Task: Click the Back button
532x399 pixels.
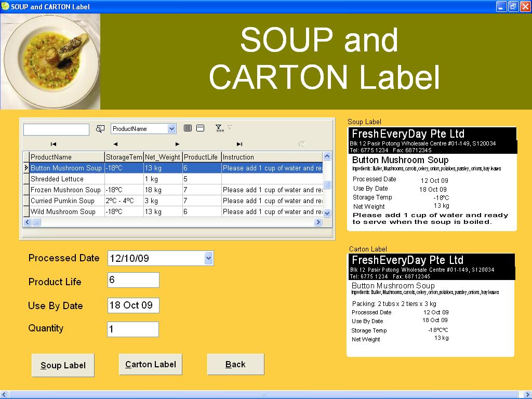Action: tap(235, 364)
